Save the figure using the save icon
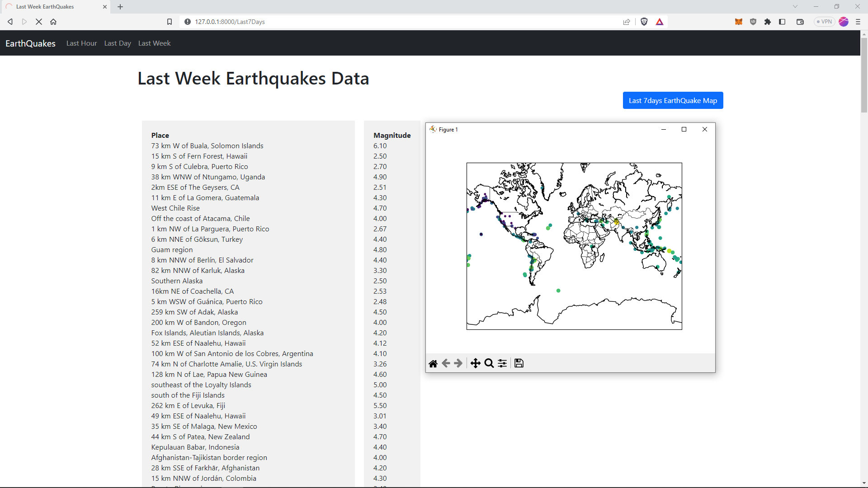Viewport: 868px width, 488px height. 519,363
